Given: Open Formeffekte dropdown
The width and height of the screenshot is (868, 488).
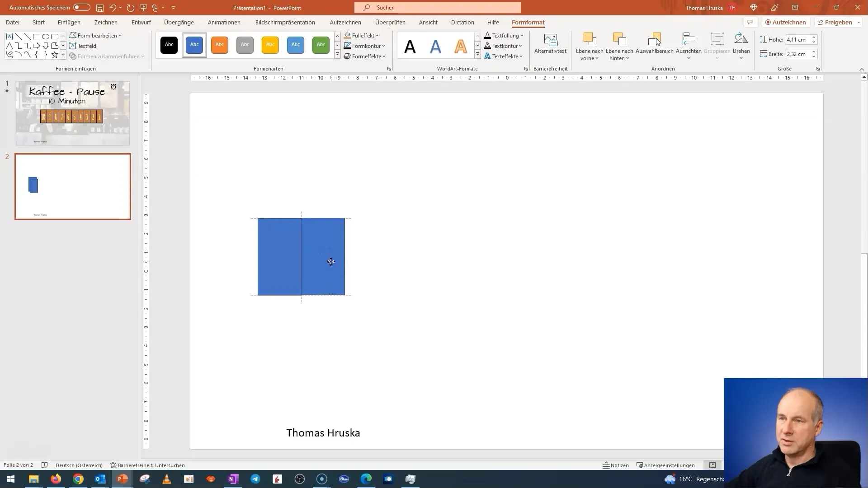Looking at the screenshot, I should point(365,56).
